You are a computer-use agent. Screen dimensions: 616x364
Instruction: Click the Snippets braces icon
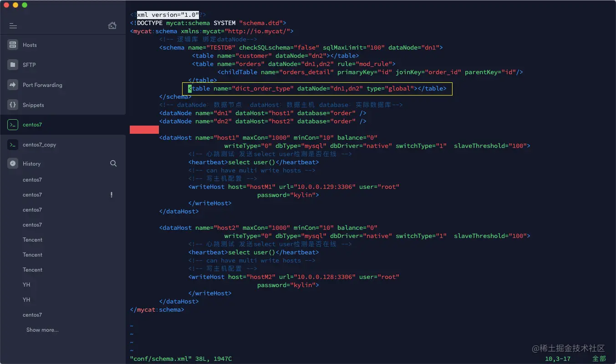[x=13, y=105]
